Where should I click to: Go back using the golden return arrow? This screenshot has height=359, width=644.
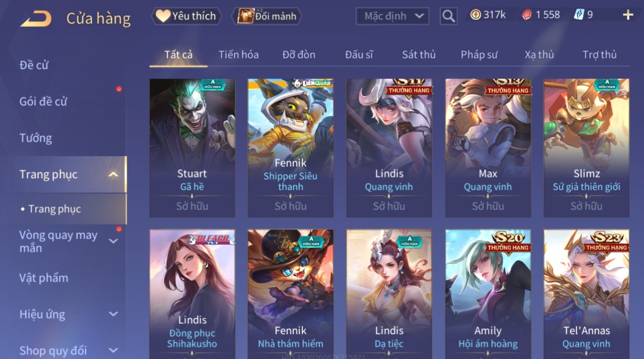point(36,18)
